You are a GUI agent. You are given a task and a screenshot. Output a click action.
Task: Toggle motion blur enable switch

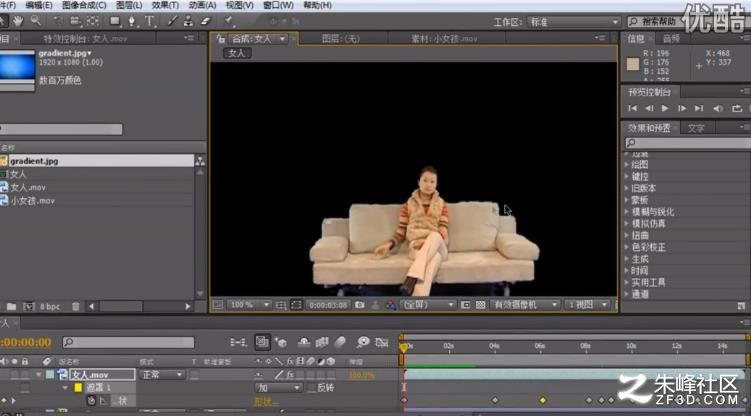pos(340,342)
